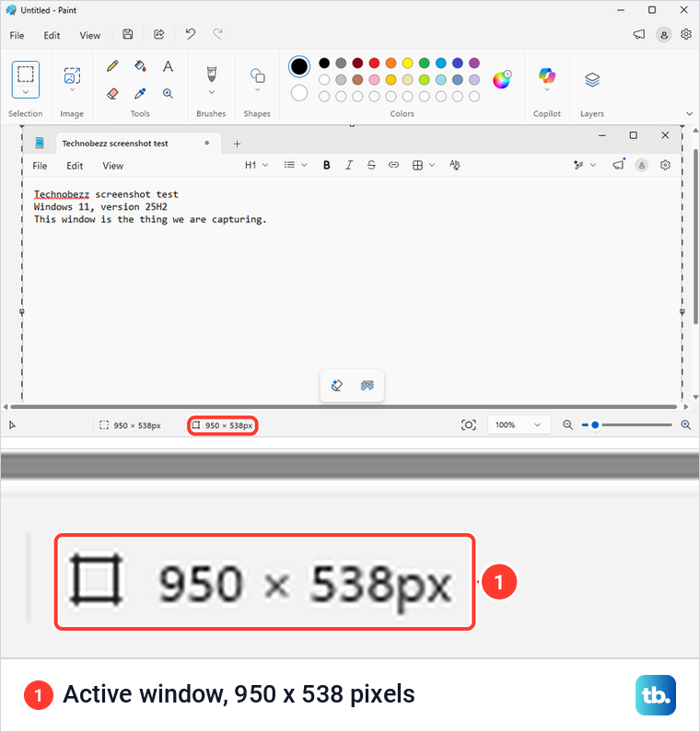Select the Eraser tool
The height and width of the screenshot is (732, 700).
(112, 93)
